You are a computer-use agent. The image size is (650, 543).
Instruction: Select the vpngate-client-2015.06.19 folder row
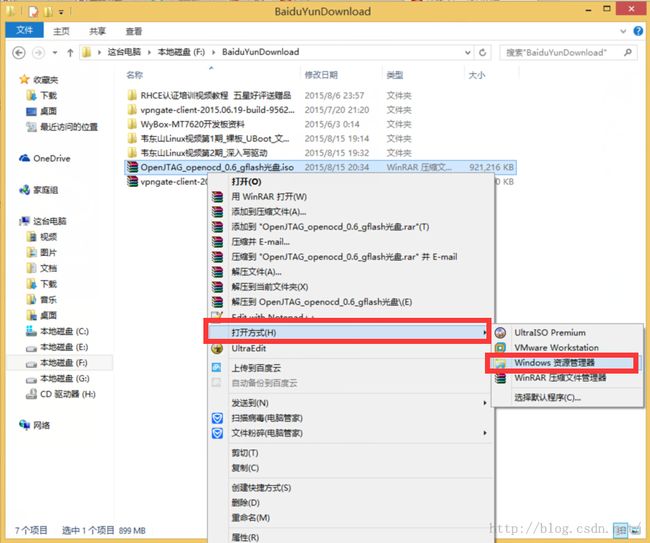coord(217,110)
